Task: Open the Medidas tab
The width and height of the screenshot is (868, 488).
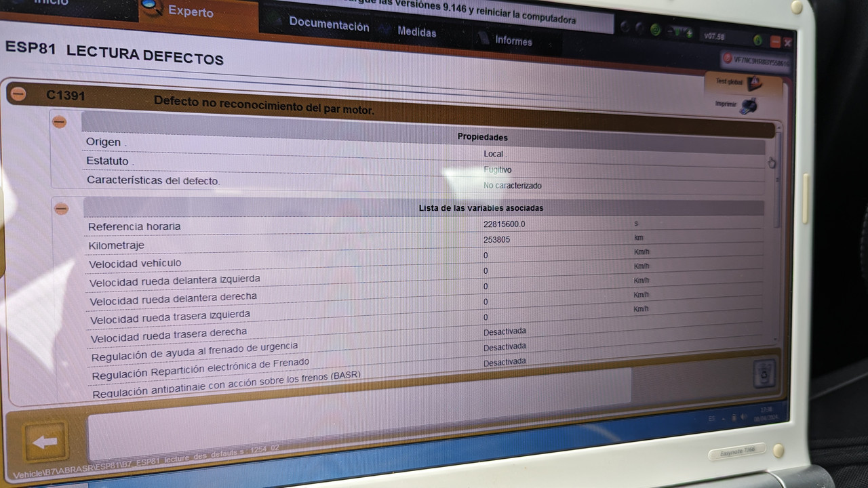Action: [416, 32]
